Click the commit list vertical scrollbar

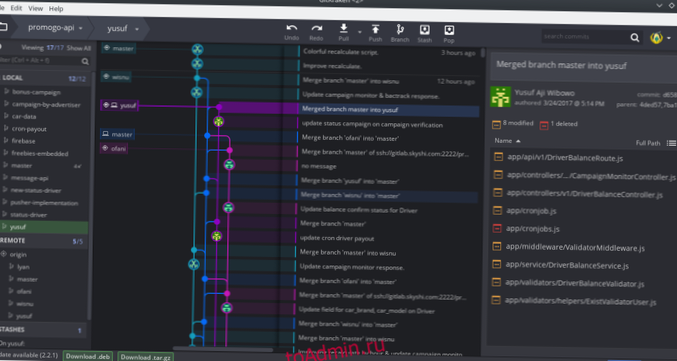point(483,53)
